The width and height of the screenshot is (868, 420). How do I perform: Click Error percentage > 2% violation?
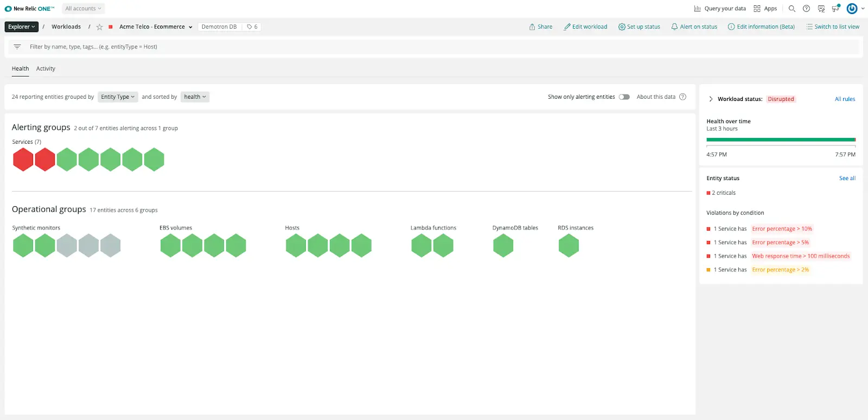(780, 270)
